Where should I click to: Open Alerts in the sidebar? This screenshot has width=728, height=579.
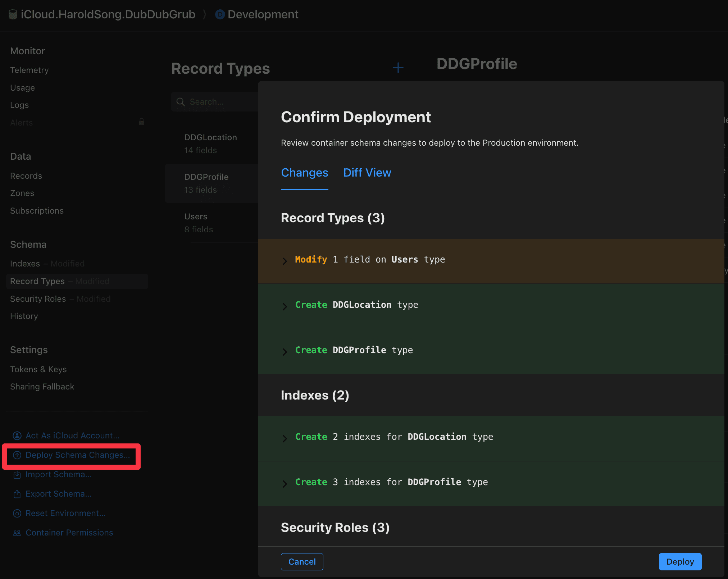(x=21, y=123)
